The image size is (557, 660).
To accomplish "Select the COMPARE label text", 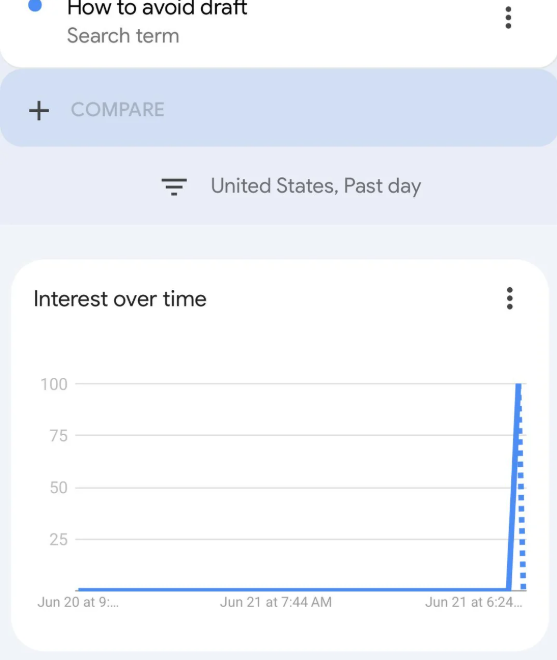I will coord(117,110).
